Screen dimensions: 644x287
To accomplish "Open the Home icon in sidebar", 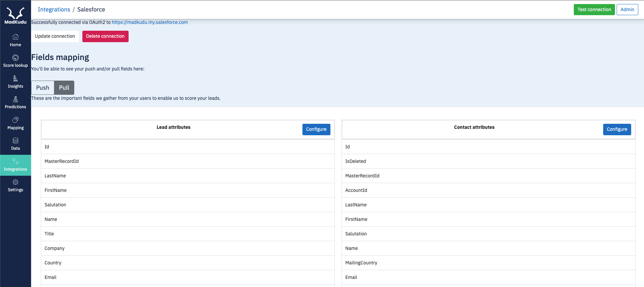I will tap(16, 37).
